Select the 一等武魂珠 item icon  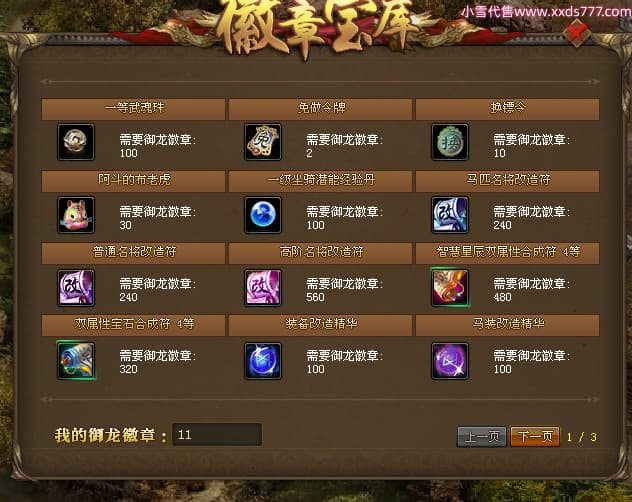point(76,142)
